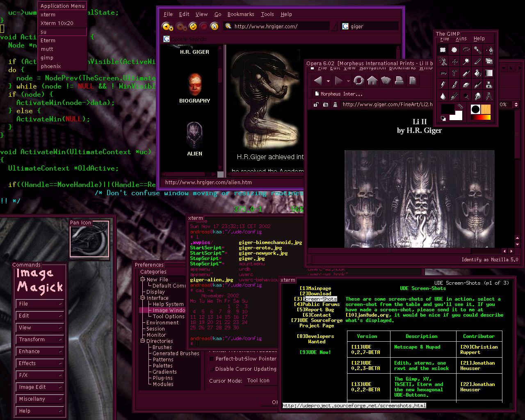Choose Xterm 10x20 from Application Menu
The image size is (525, 420).
coord(62,23)
